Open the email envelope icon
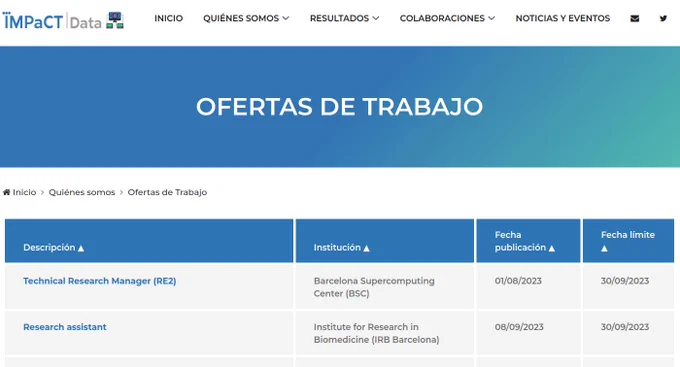The width and height of the screenshot is (680, 367). (634, 18)
